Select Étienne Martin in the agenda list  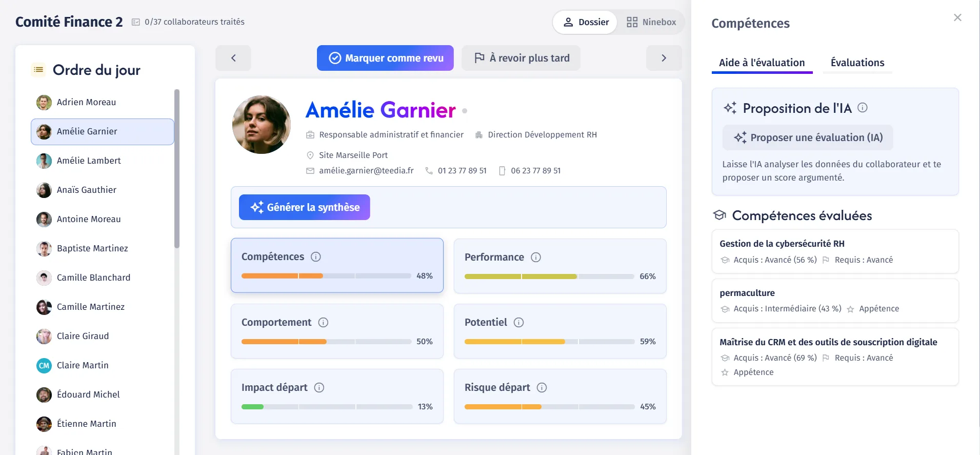(103, 424)
